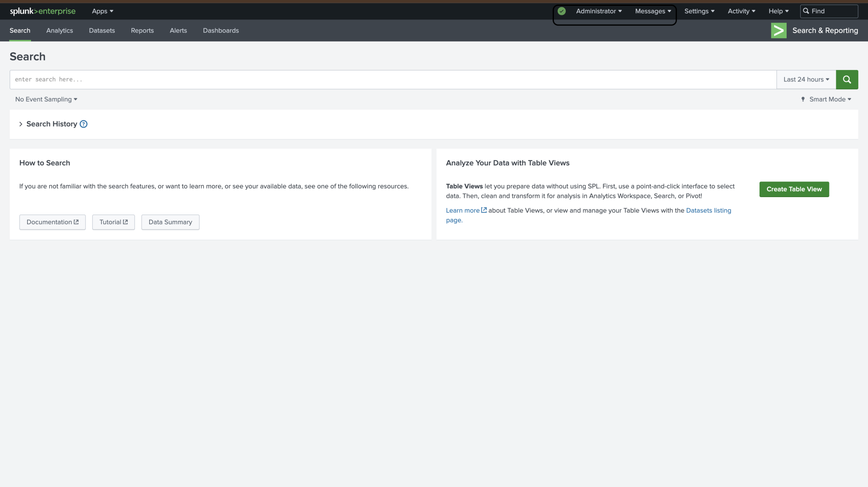Screen dimensions: 868x487
Task: Switch to the Dashboards tab
Action: pos(220,30)
